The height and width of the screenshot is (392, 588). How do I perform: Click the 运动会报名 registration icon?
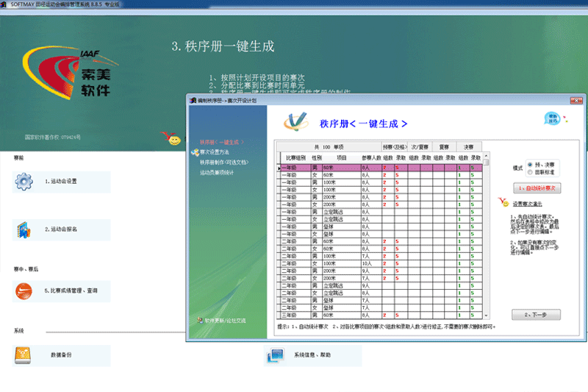pyautogui.click(x=24, y=230)
